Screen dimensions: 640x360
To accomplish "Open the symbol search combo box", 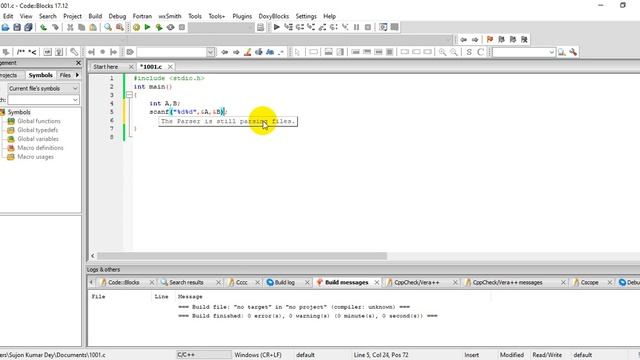I will pos(43,100).
